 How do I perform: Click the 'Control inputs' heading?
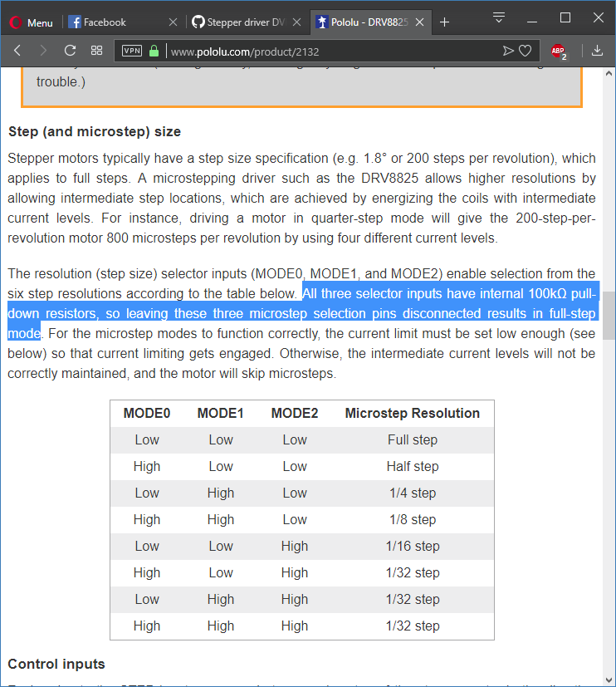click(x=56, y=664)
